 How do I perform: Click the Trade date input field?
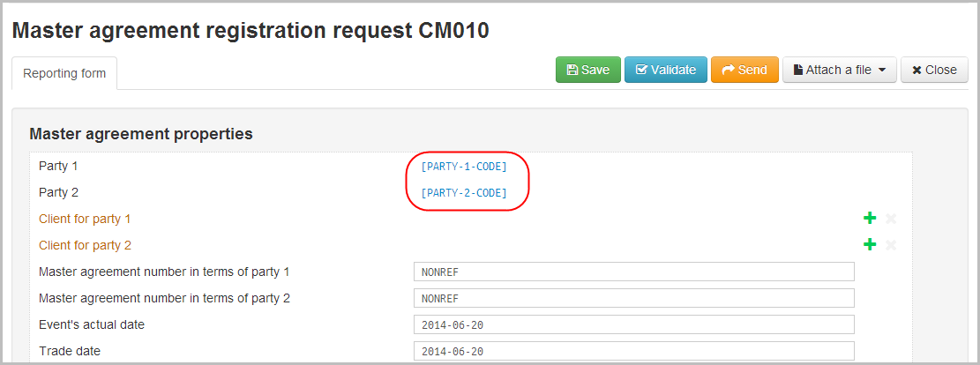click(633, 351)
